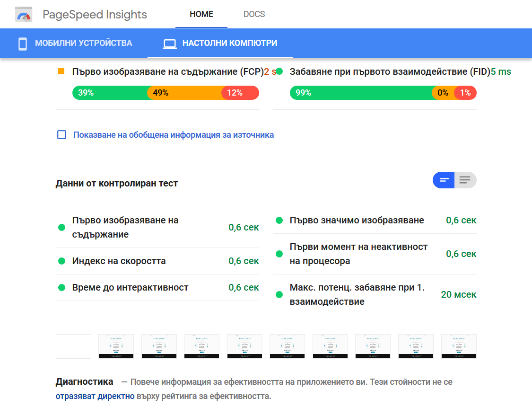Expand the Индекс на скоростта metric row
The height and width of the screenshot is (407, 532).
pyautogui.click(x=157, y=261)
